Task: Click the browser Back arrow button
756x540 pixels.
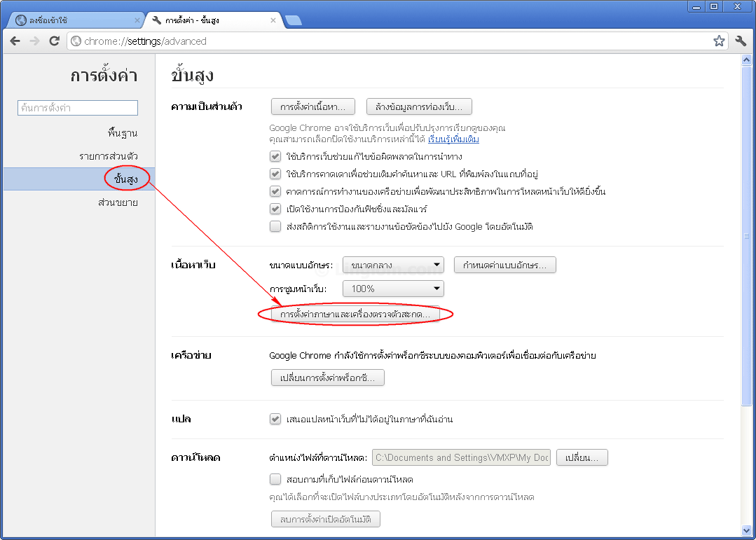Action: pyautogui.click(x=15, y=41)
